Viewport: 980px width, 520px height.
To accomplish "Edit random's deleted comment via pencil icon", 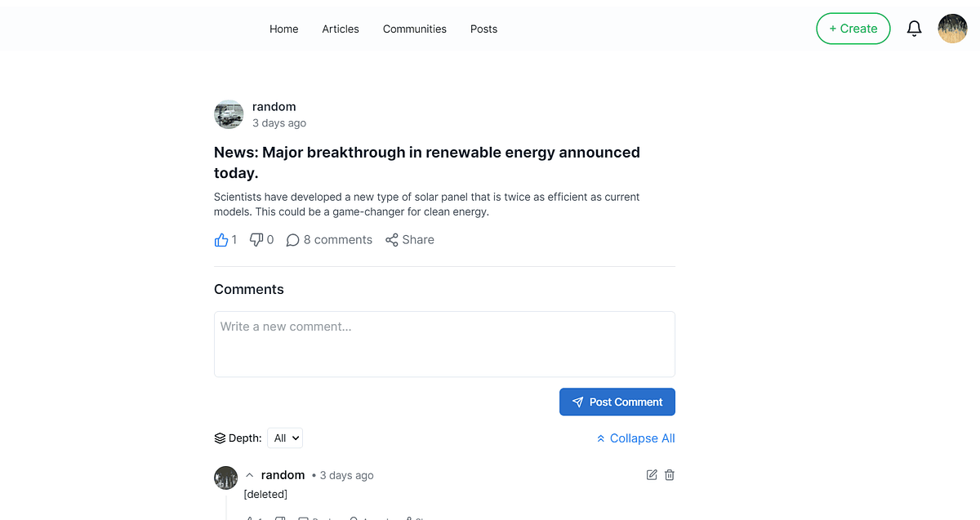I will click(651, 474).
